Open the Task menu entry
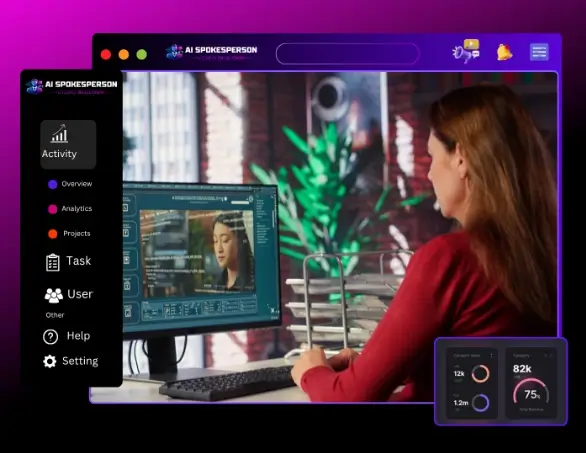The width and height of the screenshot is (586, 453). 78,261
